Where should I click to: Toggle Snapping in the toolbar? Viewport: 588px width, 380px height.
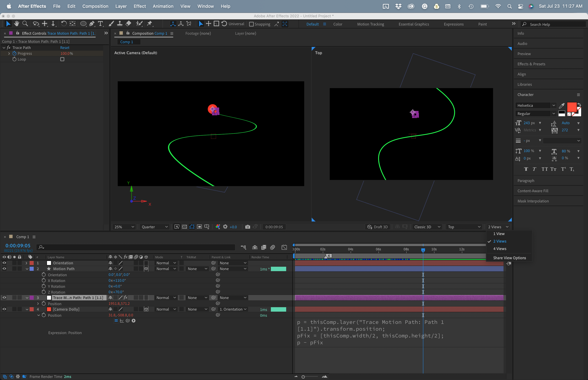[x=251, y=24]
